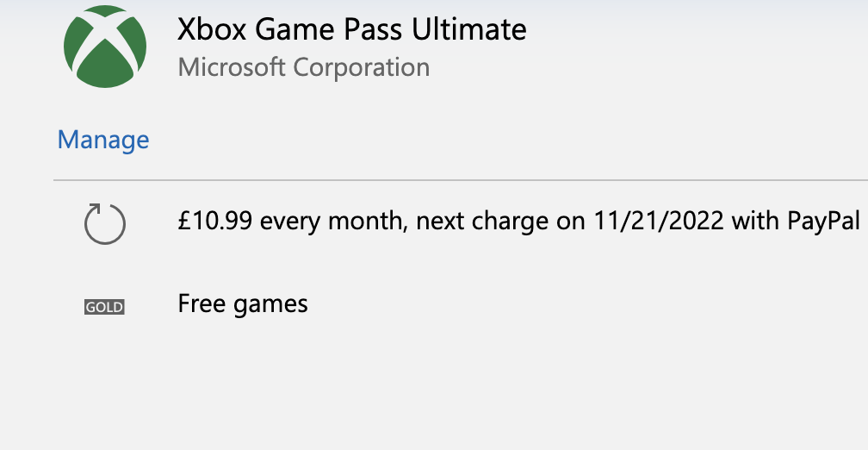
Task: Click the Free games benefit label
Action: pyautogui.click(x=243, y=303)
